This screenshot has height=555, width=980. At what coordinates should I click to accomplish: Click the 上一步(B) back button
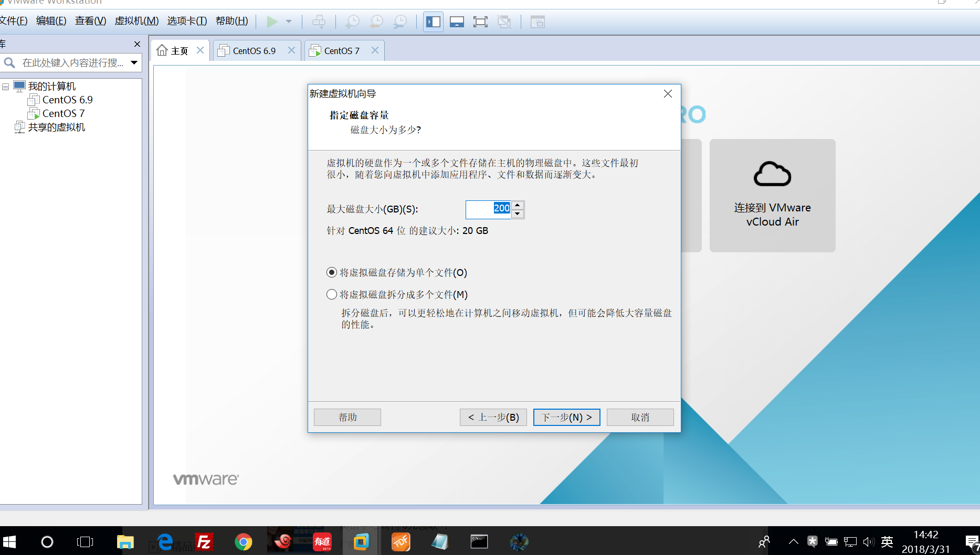pyautogui.click(x=493, y=417)
